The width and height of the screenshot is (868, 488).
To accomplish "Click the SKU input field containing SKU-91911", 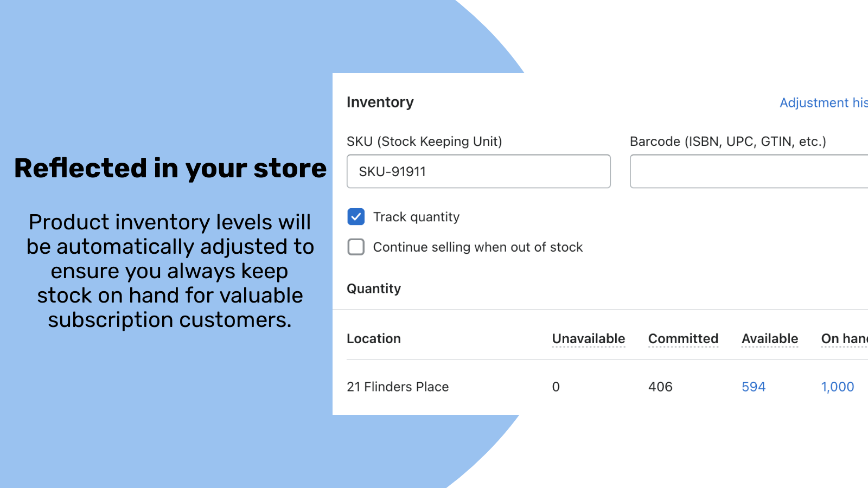I will [478, 171].
